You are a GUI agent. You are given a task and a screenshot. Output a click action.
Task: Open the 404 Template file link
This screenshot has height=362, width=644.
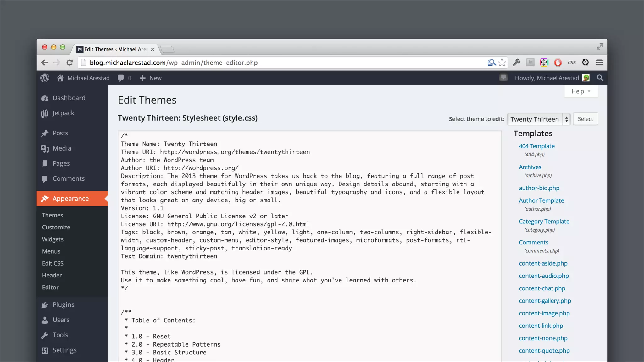536,146
